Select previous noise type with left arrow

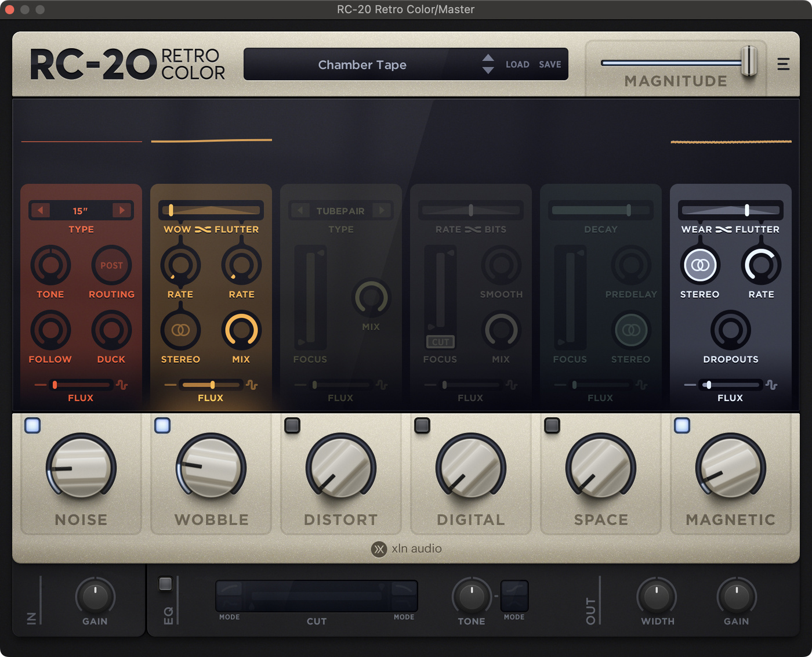(x=40, y=210)
